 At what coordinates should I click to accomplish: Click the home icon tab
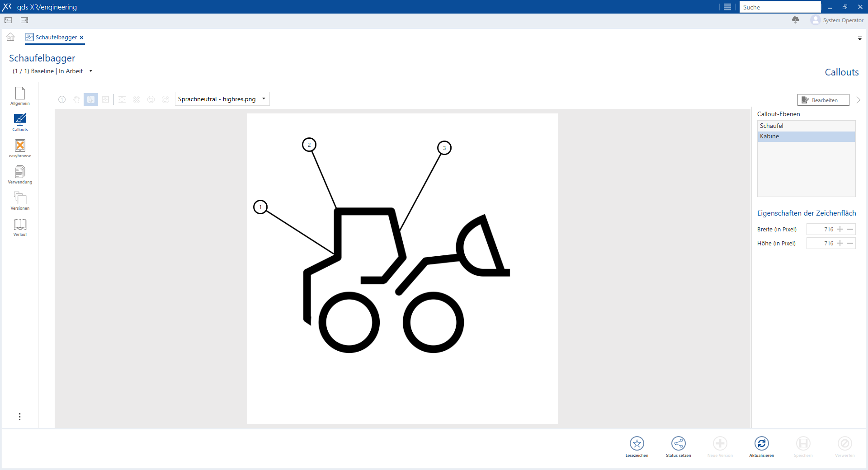pyautogui.click(x=10, y=37)
